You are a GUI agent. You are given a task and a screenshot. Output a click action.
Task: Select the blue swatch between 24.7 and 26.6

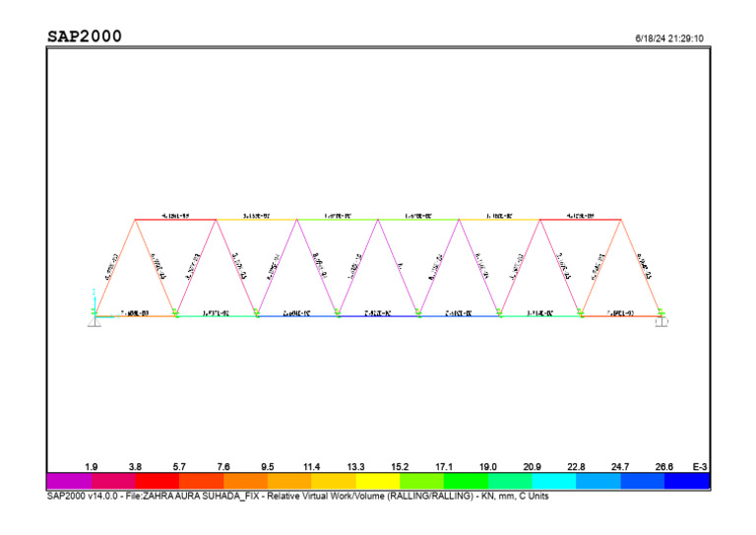[643, 481]
